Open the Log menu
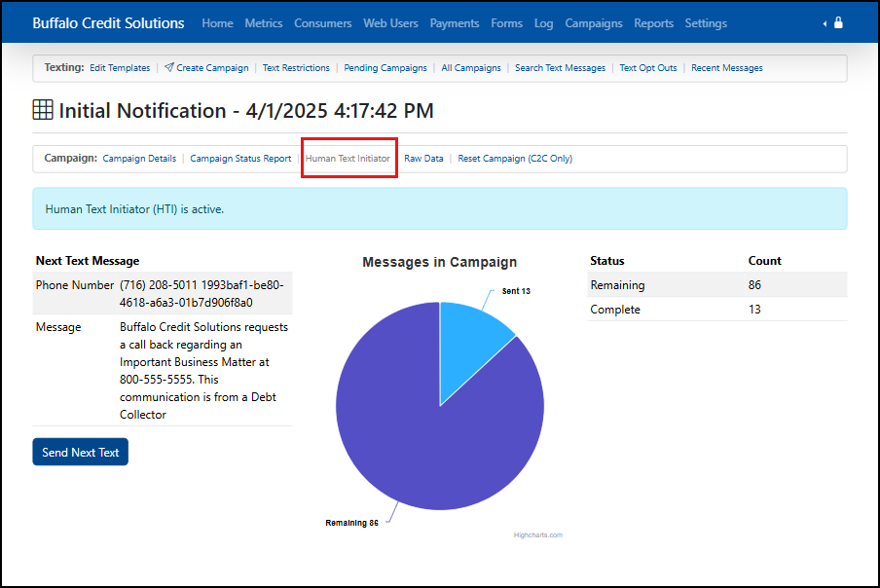This screenshot has height=588, width=880. coord(544,23)
